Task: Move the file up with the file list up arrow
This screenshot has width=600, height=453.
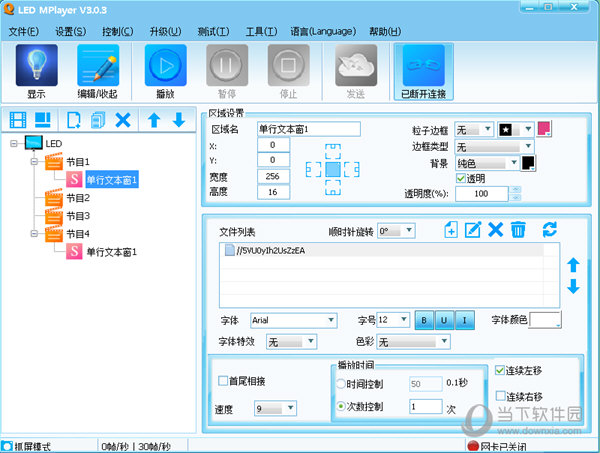Action: [x=573, y=265]
